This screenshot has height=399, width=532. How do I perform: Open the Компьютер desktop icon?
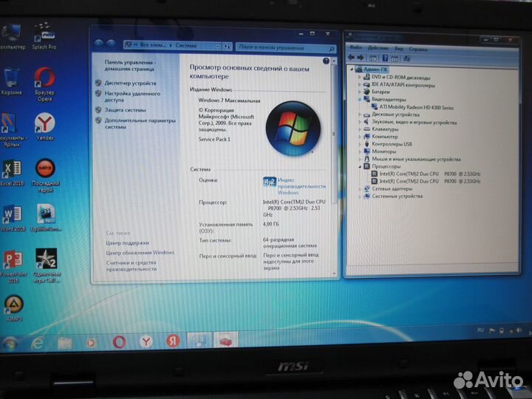click(x=11, y=36)
